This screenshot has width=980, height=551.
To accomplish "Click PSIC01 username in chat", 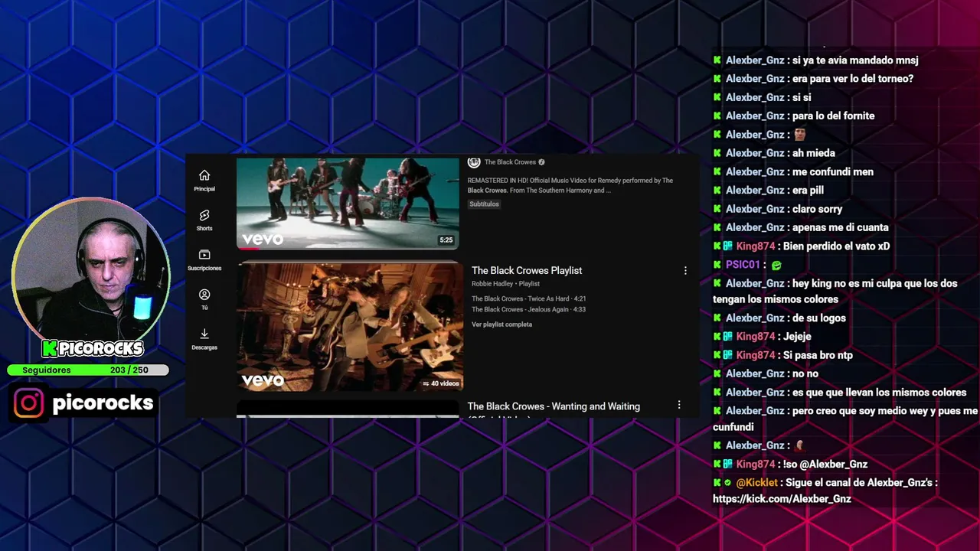I will [x=743, y=265].
